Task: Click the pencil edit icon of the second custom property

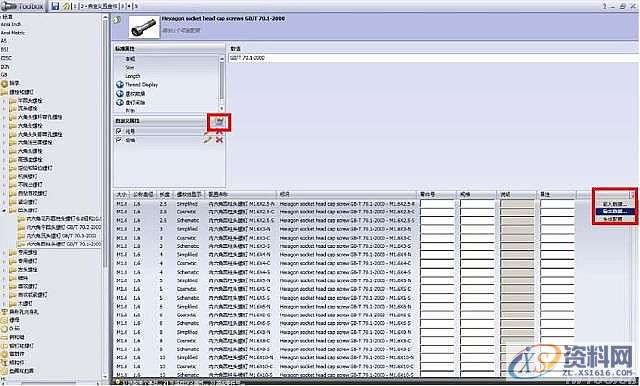Action: 208,140
